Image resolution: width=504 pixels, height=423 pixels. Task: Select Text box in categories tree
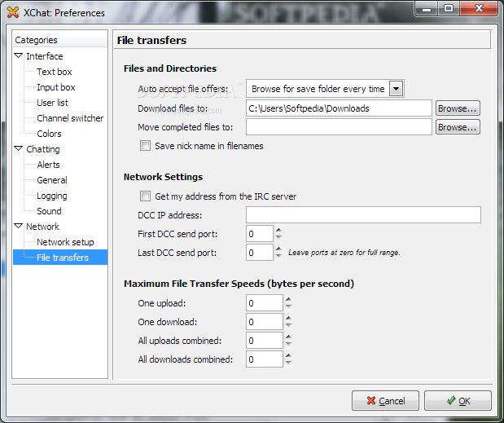tap(55, 72)
